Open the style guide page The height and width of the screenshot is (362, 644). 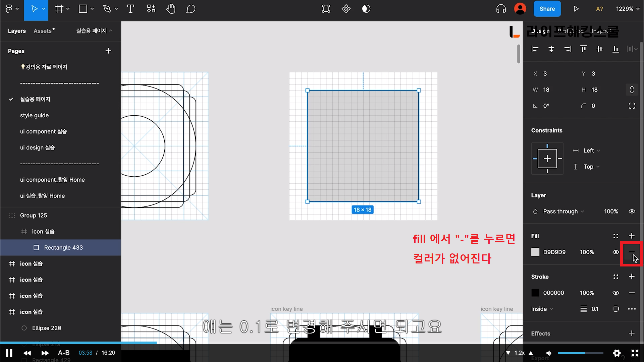coord(34,115)
